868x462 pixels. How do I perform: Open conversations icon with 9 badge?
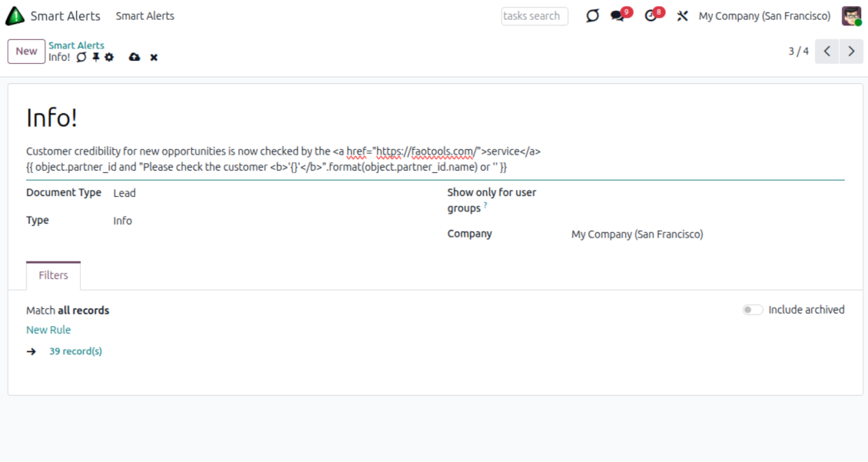click(x=618, y=16)
